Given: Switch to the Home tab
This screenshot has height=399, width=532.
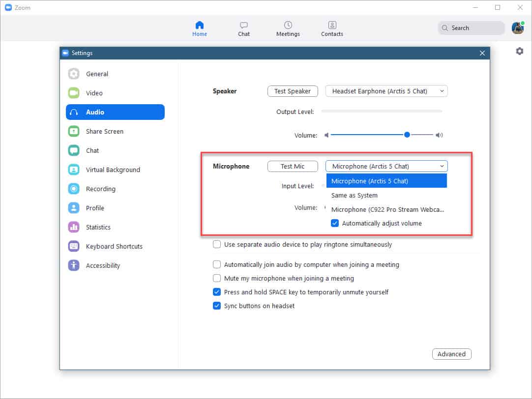Looking at the screenshot, I should pos(200,29).
